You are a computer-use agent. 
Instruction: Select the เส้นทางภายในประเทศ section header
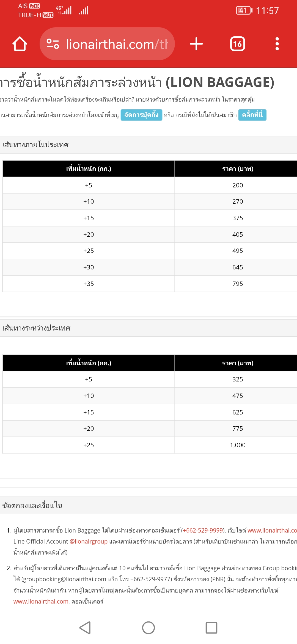(148, 145)
